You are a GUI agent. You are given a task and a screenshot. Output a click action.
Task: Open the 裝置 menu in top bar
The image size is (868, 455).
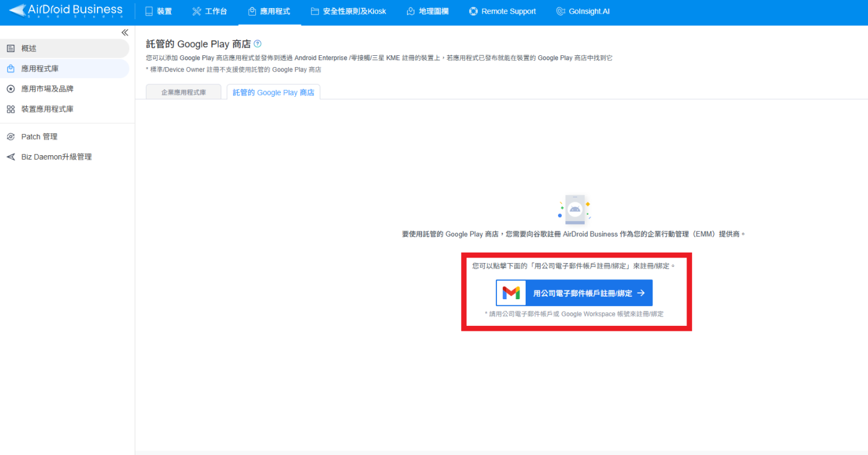[158, 11]
